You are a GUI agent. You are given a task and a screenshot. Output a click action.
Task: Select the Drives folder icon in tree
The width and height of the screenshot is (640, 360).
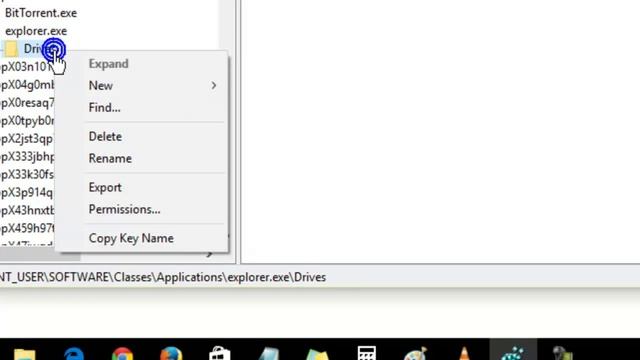pyautogui.click(x=11, y=49)
